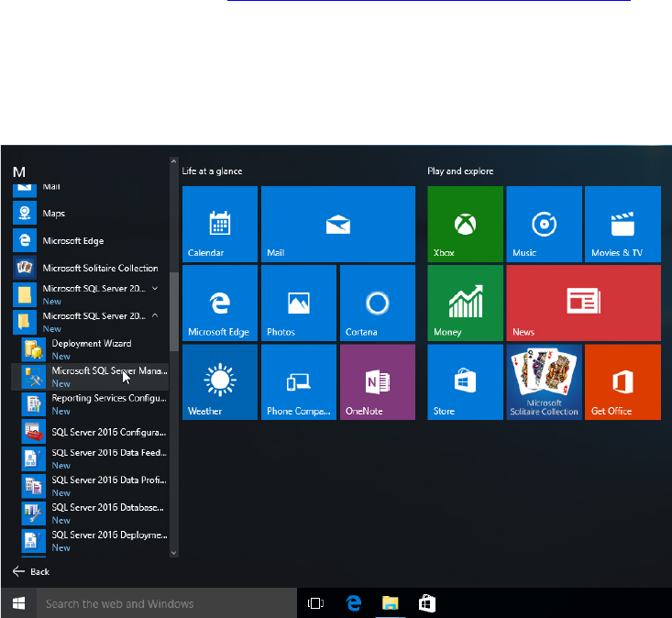Open the Store tile
This screenshot has width=672, height=618.
(x=465, y=381)
